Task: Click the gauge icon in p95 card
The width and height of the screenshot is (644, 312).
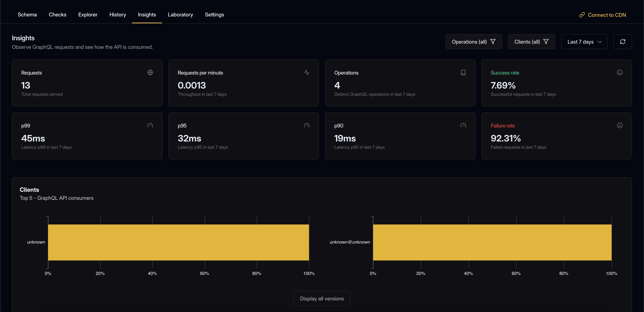Action: pos(307,125)
